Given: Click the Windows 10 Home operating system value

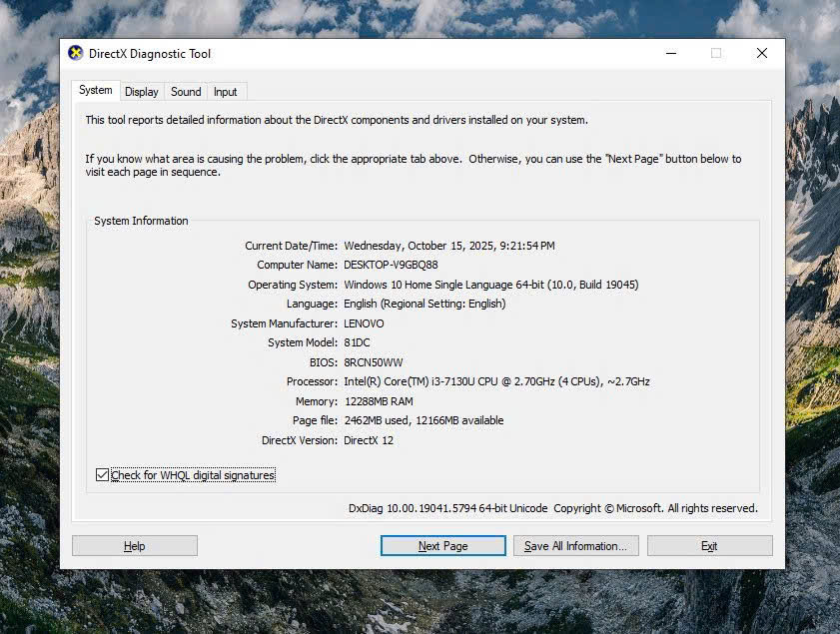Looking at the screenshot, I should [x=490, y=285].
